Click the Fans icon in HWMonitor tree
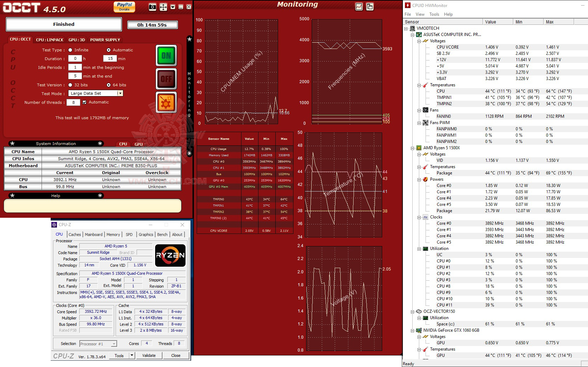 (425, 110)
